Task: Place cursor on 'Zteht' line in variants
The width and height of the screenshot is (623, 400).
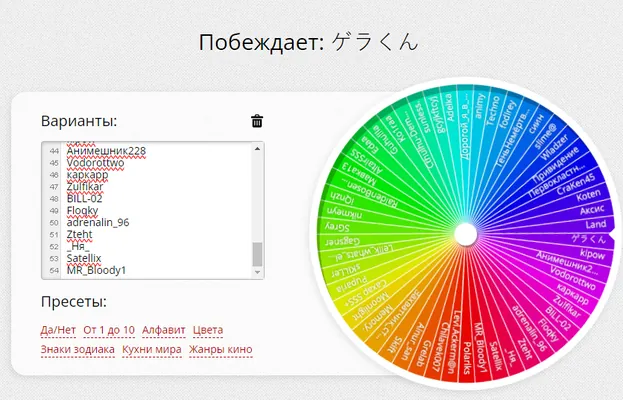Action: pyautogui.click(x=79, y=234)
